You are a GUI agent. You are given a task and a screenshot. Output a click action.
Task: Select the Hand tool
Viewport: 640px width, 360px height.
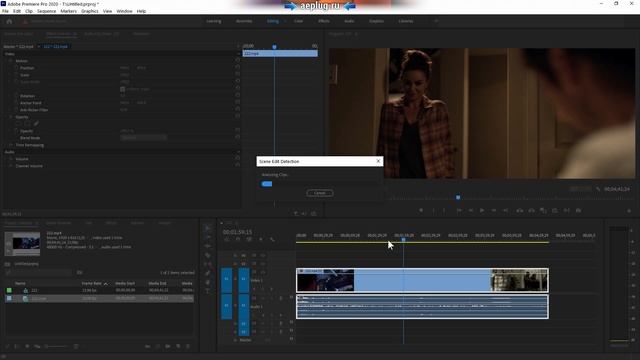tap(208, 282)
